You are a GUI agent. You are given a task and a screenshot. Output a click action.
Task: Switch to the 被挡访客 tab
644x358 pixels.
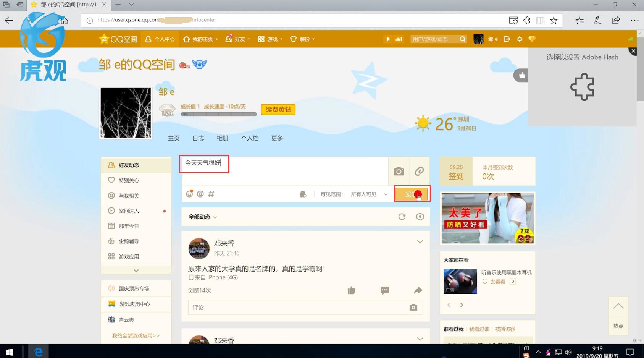[x=505, y=329]
